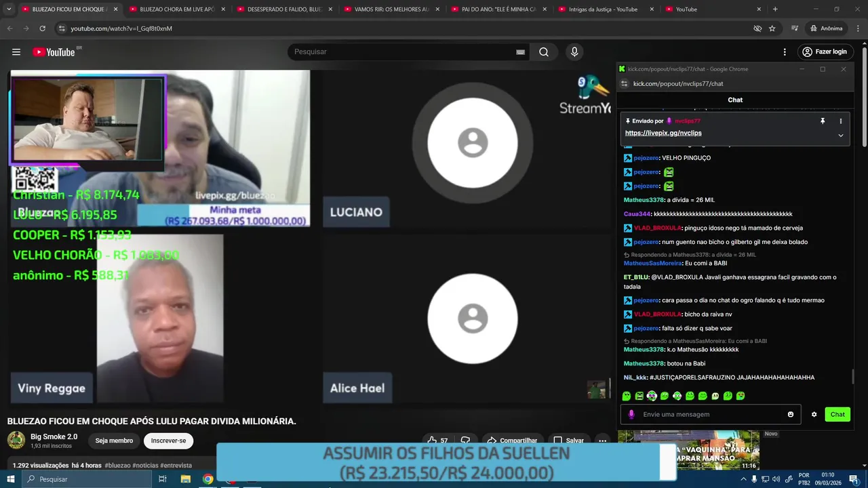868x488 pixels.
Task: Open pinned message three-dot options
Action: (840, 121)
